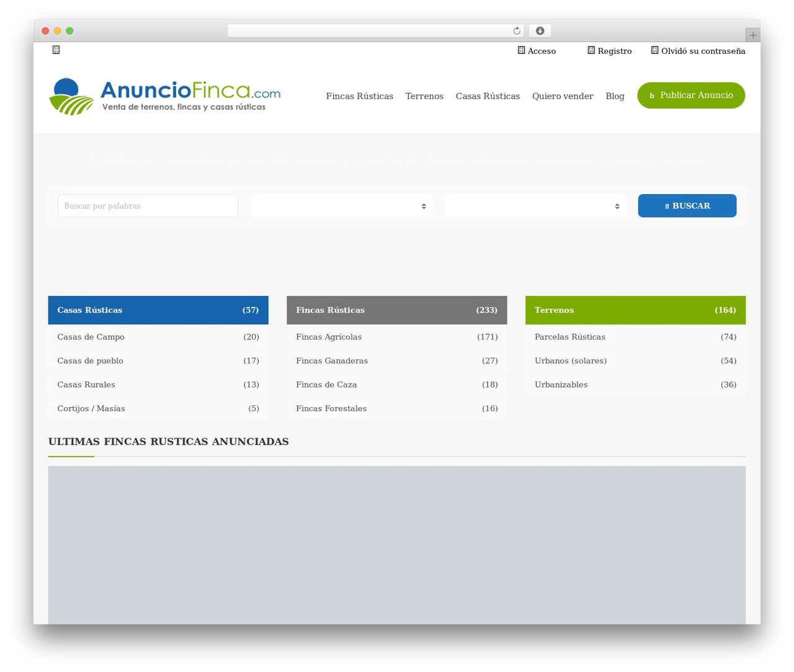794x672 pixels.
Task: Open the gray Fincas Rústicas category header
Action: coord(397,310)
